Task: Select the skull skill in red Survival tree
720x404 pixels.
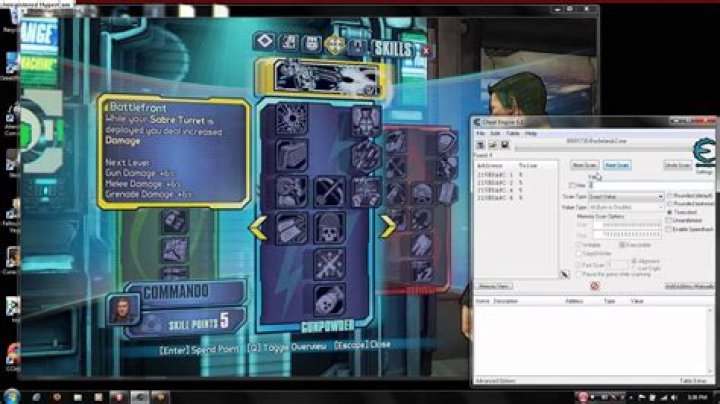Action: [421, 194]
